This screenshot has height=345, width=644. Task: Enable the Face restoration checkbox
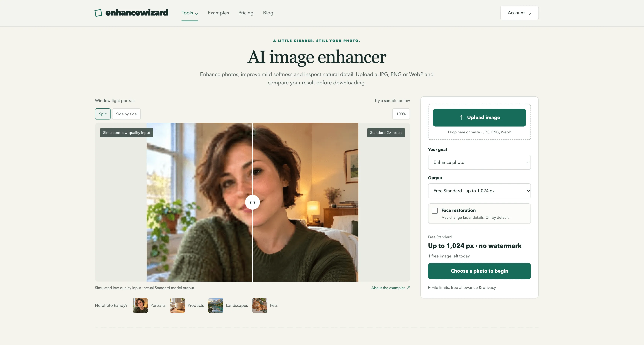(x=435, y=211)
